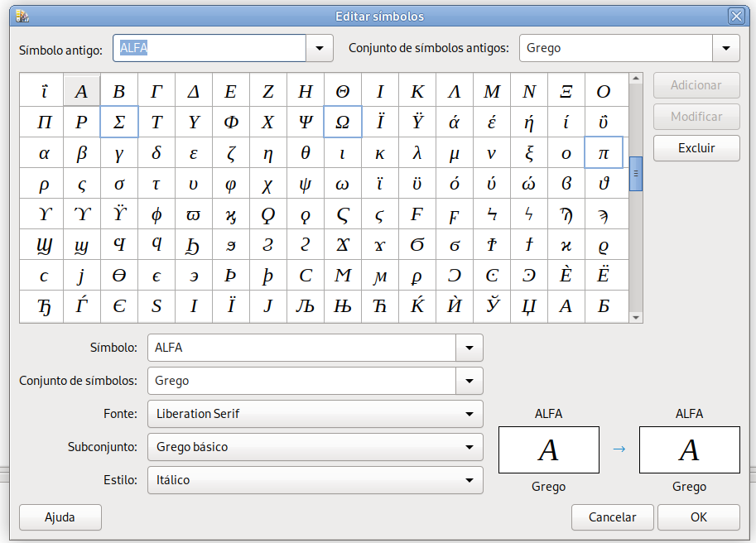Pick the Cyrillic Ц with descender symbol
The image size is (756, 543).
(x=529, y=306)
